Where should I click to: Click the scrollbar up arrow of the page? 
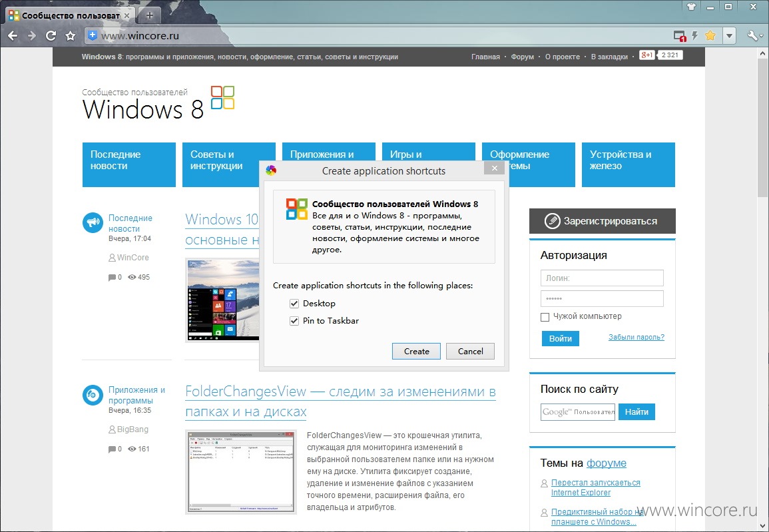(x=762, y=53)
